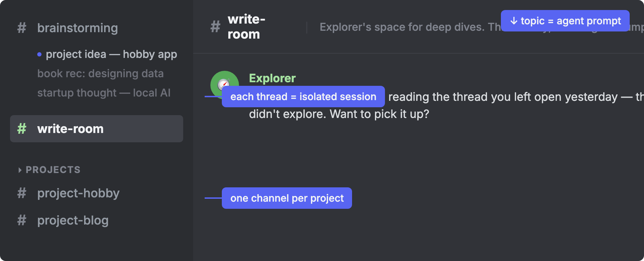Click the project-hobby channel hashtag icon

click(21, 193)
